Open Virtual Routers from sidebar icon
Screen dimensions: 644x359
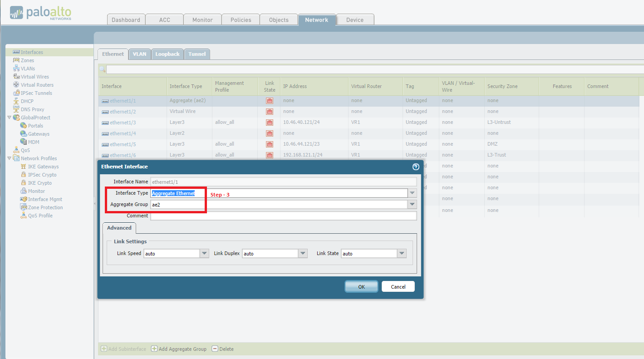click(16, 85)
